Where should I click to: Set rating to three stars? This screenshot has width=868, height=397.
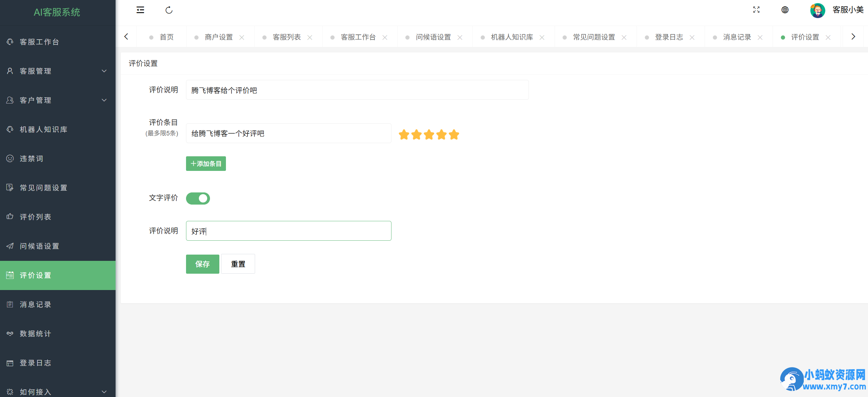pyautogui.click(x=429, y=135)
